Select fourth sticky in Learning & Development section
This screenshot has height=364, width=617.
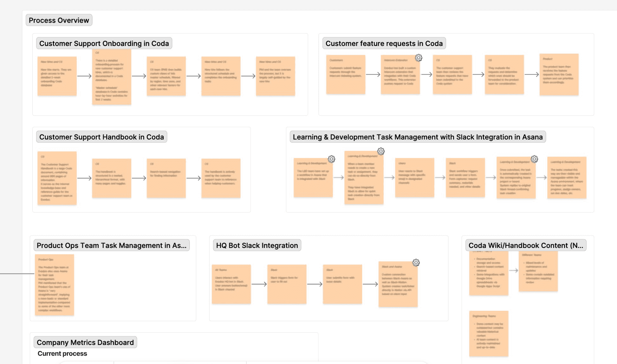point(465,178)
